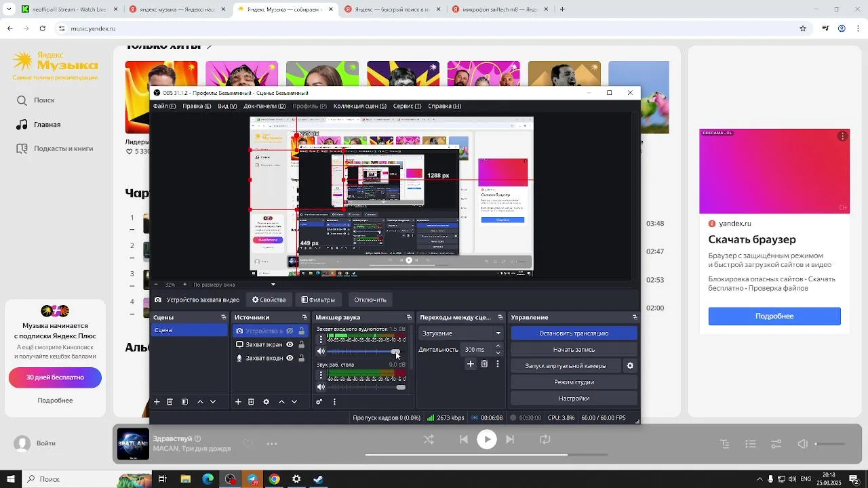The image size is (868, 488).
Task: Toggle visibility of Захват входного source
Action: point(290,358)
